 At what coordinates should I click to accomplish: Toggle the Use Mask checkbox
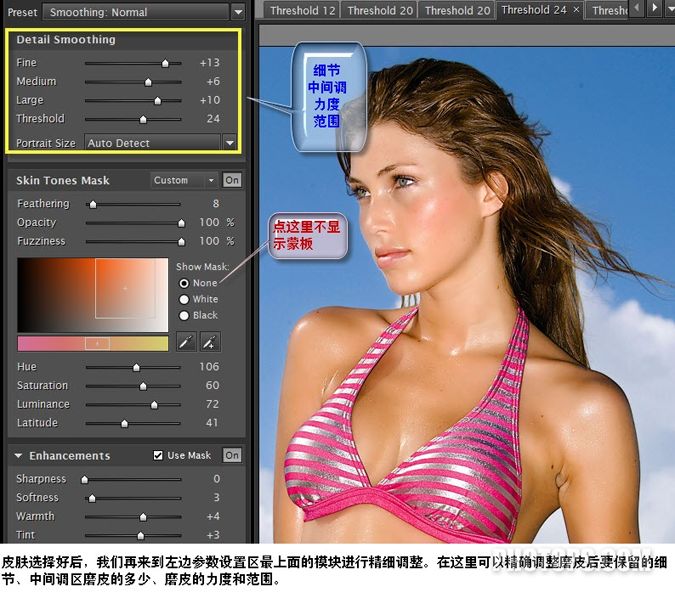158,455
